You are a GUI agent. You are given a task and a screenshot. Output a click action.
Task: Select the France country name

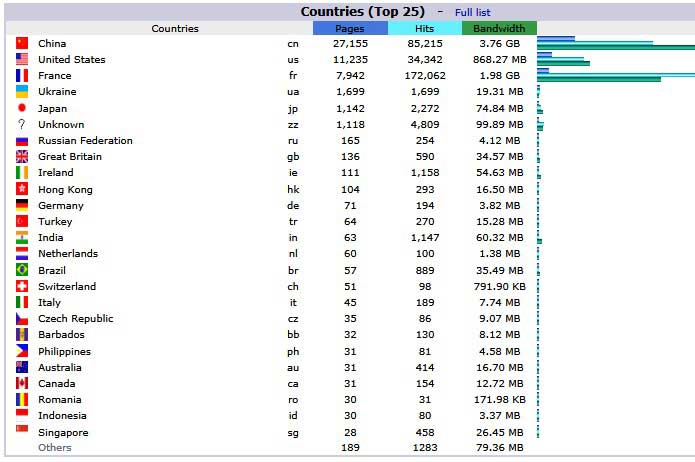pos(55,75)
